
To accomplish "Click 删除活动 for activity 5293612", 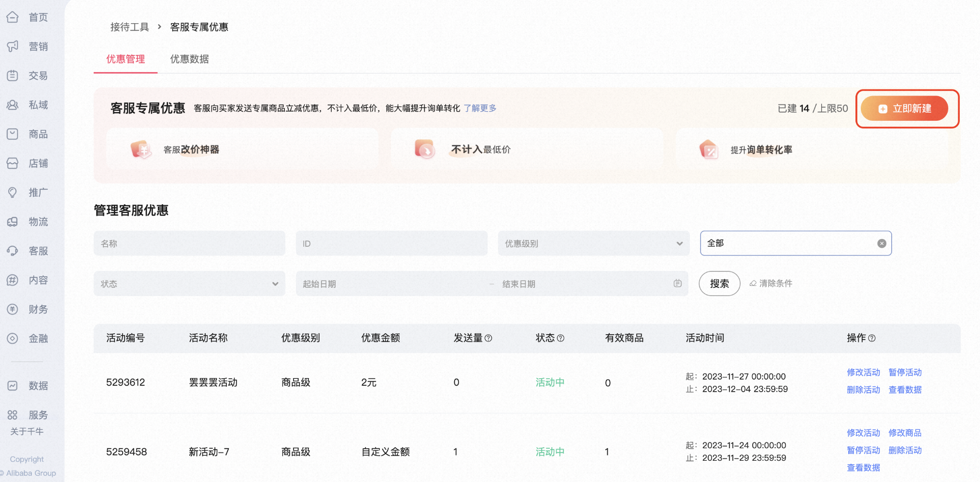I will (863, 390).
